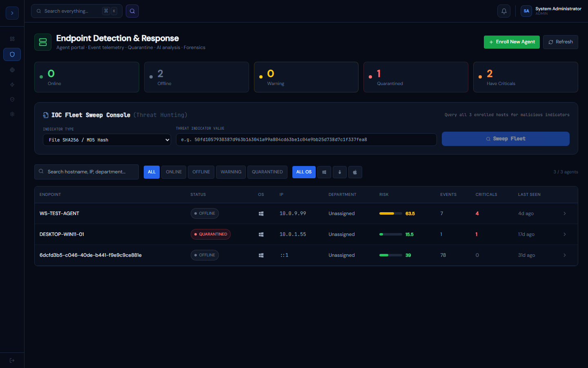Click the 15.5 risk bar
This screenshot has height=368, width=588.
pos(391,234)
